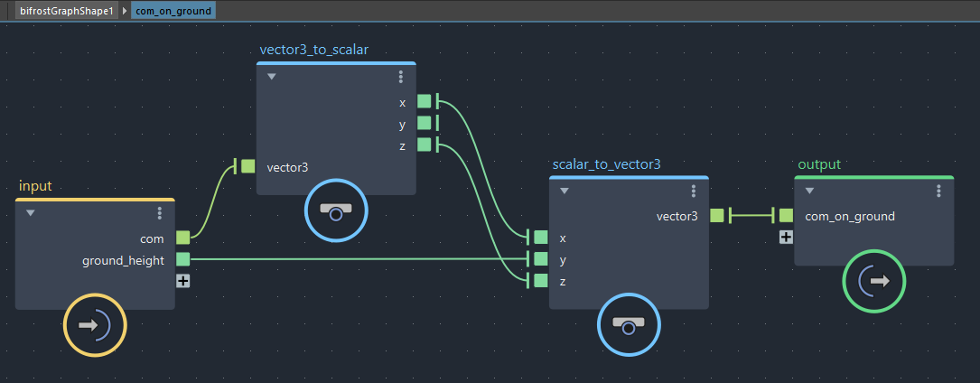Collapse the vector3_to_scalar node with its triangle
Screen dimensions: 980x383
point(271,77)
